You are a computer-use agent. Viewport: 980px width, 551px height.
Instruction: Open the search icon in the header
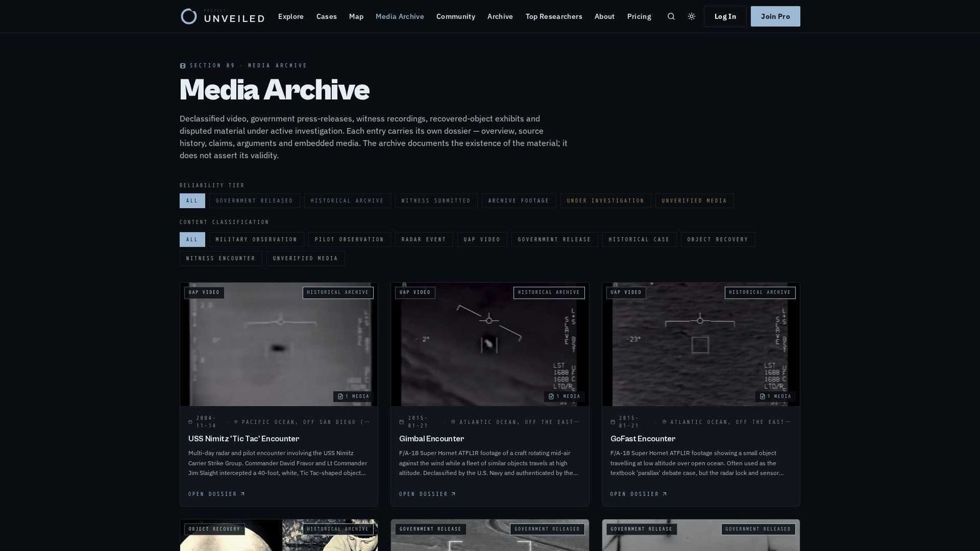[x=671, y=16]
